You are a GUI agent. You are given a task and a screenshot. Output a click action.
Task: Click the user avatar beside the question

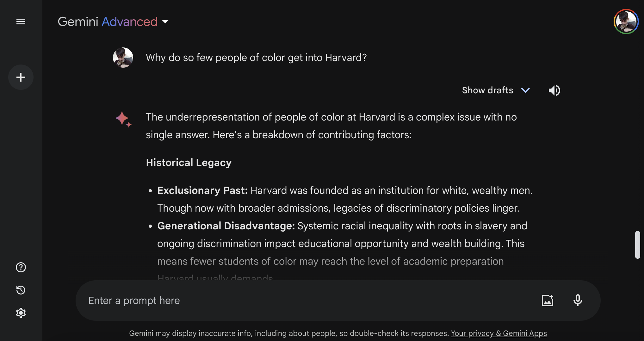(123, 58)
